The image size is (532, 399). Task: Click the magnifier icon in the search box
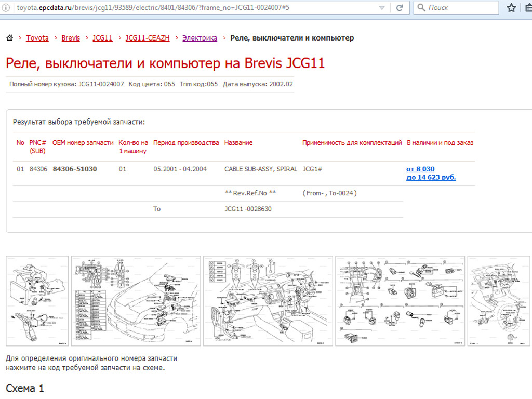click(x=422, y=8)
